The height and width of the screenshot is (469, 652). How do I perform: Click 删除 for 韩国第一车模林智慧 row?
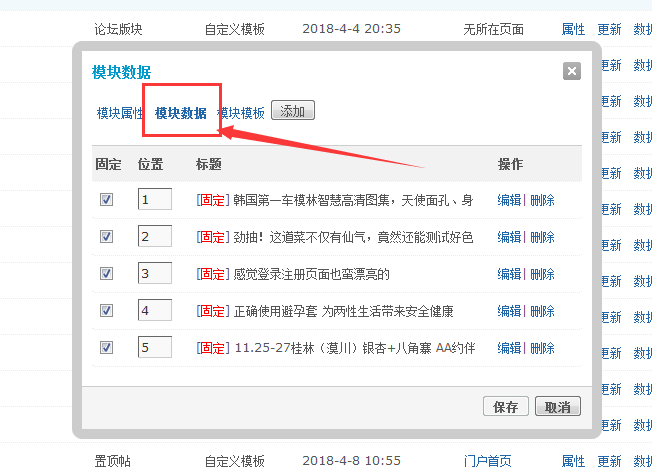(542, 200)
